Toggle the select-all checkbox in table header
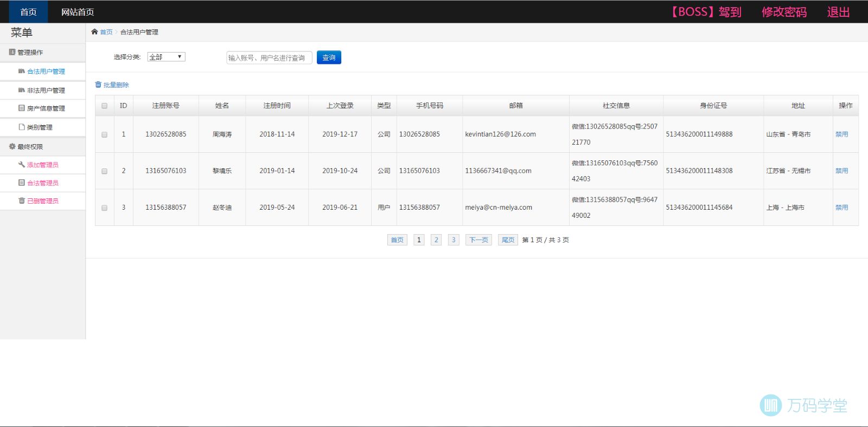The image size is (868, 427). pyautogui.click(x=104, y=106)
